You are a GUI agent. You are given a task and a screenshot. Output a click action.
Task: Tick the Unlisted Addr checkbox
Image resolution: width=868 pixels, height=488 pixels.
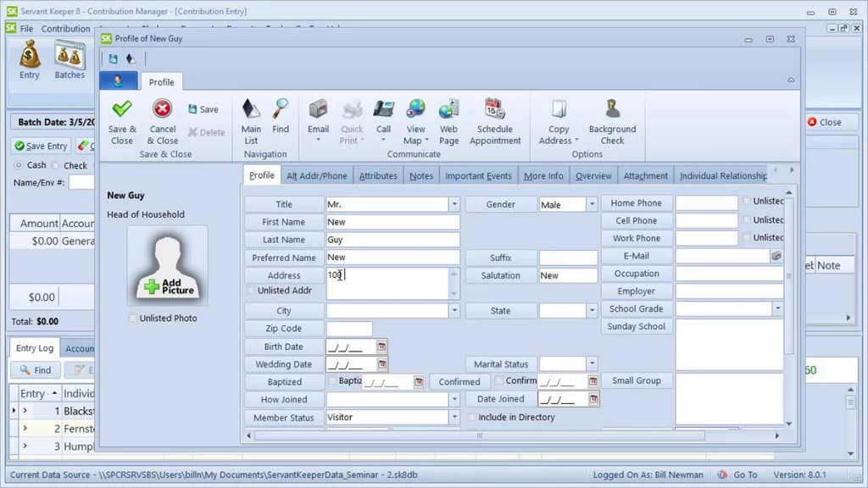251,291
